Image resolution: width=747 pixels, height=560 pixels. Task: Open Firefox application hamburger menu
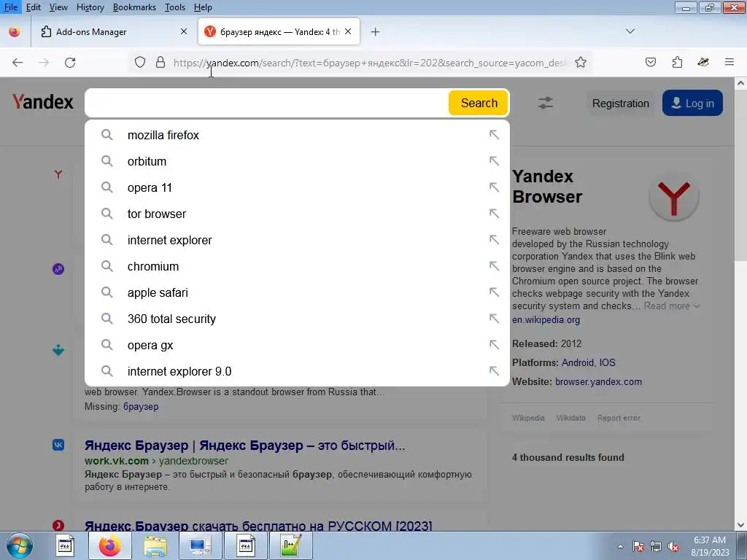[x=729, y=63]
